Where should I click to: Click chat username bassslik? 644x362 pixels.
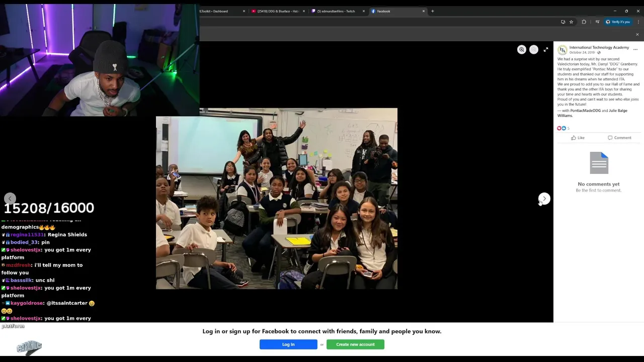21,280
